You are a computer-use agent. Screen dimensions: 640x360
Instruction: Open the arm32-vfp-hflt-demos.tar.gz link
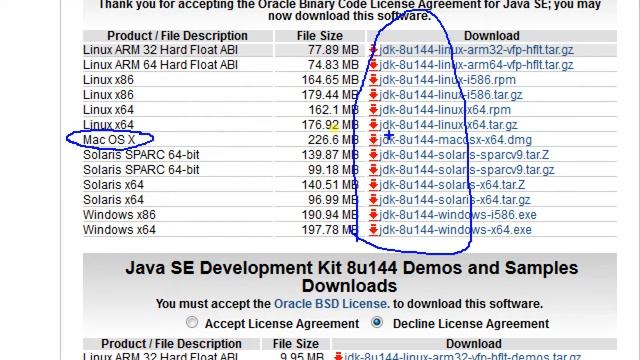[x=462, y=357]
